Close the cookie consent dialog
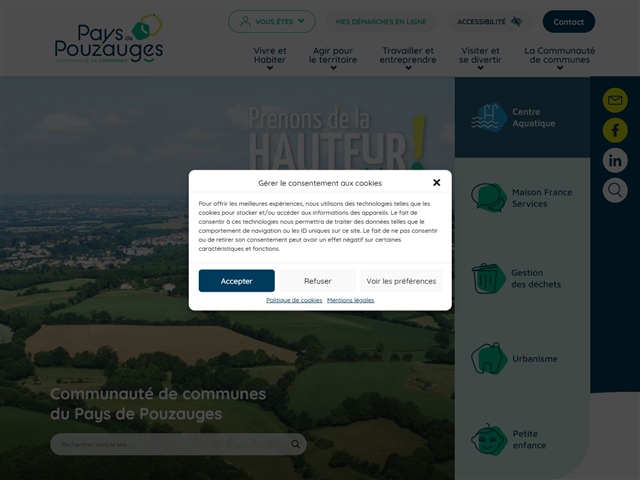This screenshot has height=480, width=640. pyautogui.click(x=436, y=183)
